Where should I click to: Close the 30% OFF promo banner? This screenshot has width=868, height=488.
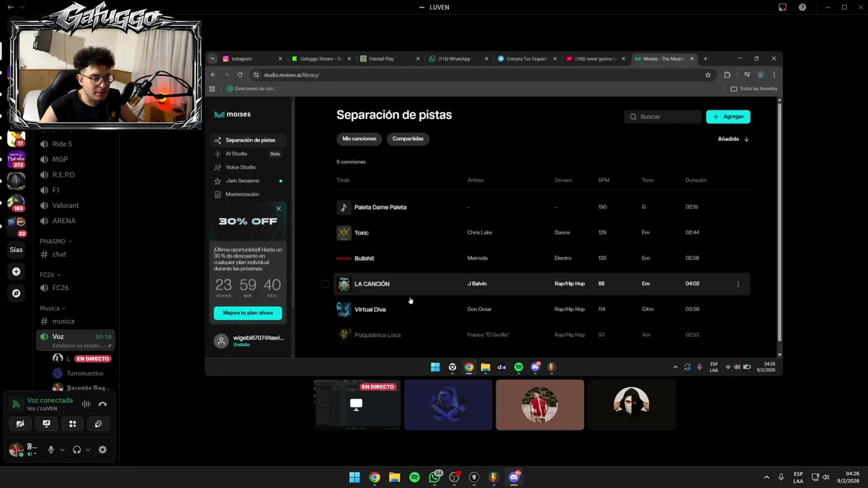click(279, 209)
